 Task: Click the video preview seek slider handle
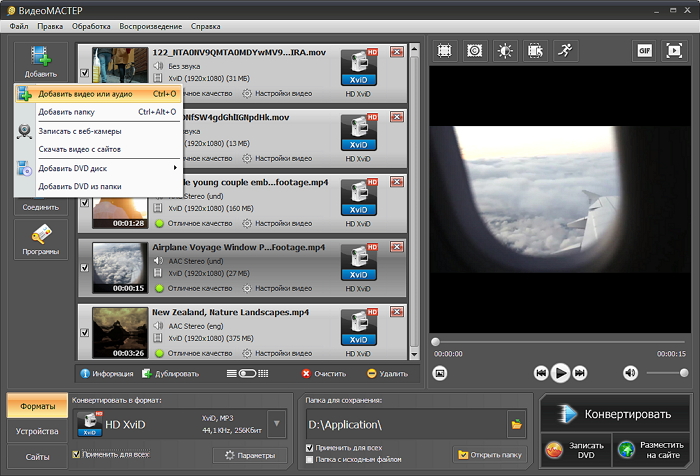coord(435,342)
